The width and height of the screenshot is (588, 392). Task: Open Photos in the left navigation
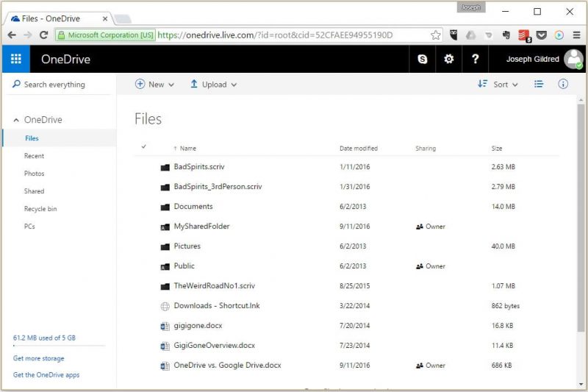point(34,174)
